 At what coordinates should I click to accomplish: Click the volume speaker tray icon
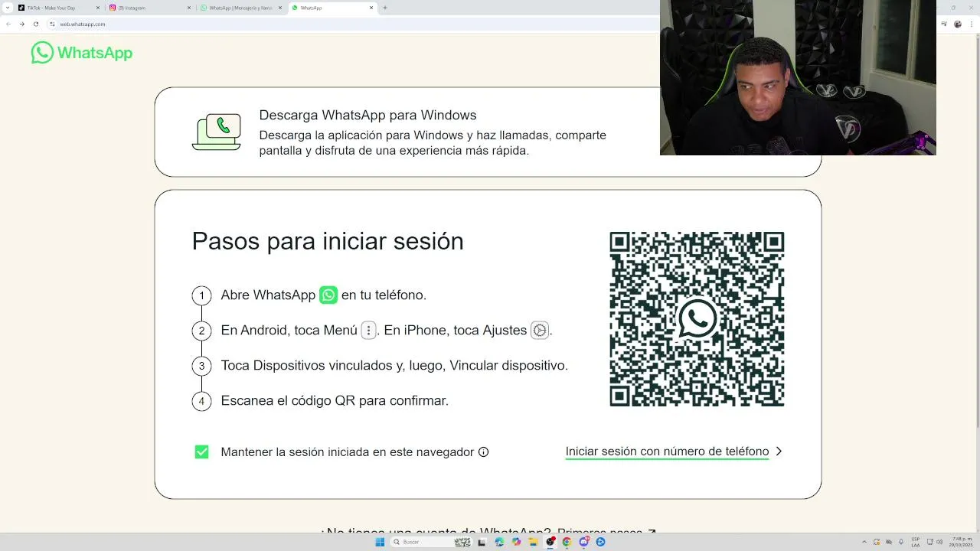pos(939,542)
